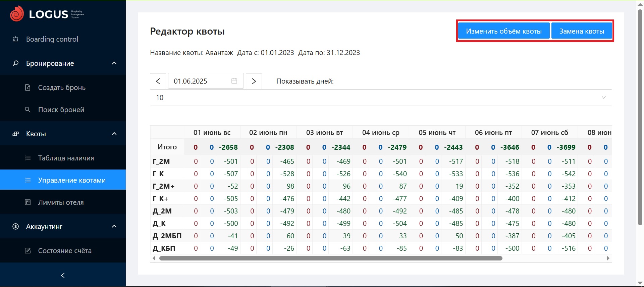The width and height of the screenshot is (644, 287).
Task: Open Лимиты отеля page
Action: pos(61,202)
